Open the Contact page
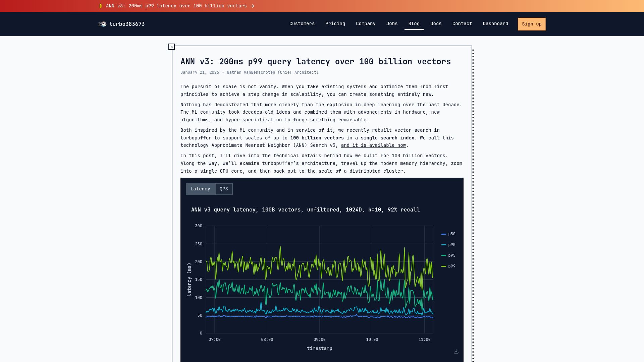 point(462,24)
